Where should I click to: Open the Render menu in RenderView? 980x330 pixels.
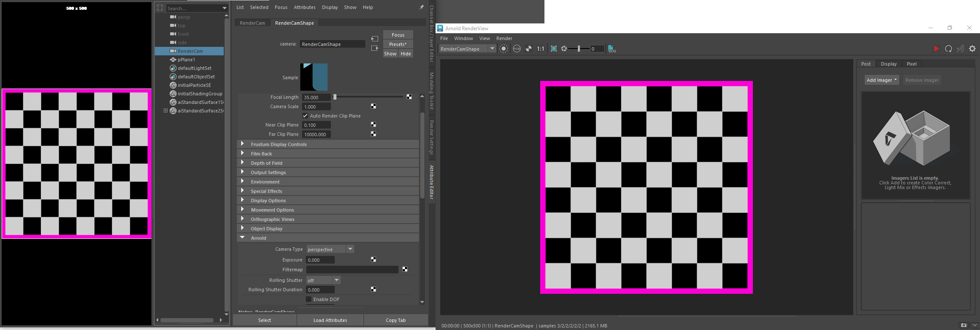click(x=504, y=38)
